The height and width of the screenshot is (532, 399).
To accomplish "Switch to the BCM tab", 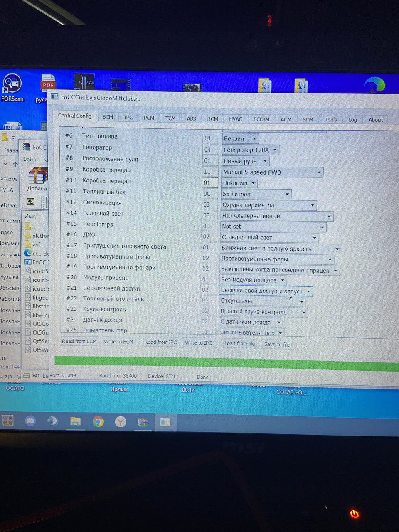I will click(x=108, y=117).
